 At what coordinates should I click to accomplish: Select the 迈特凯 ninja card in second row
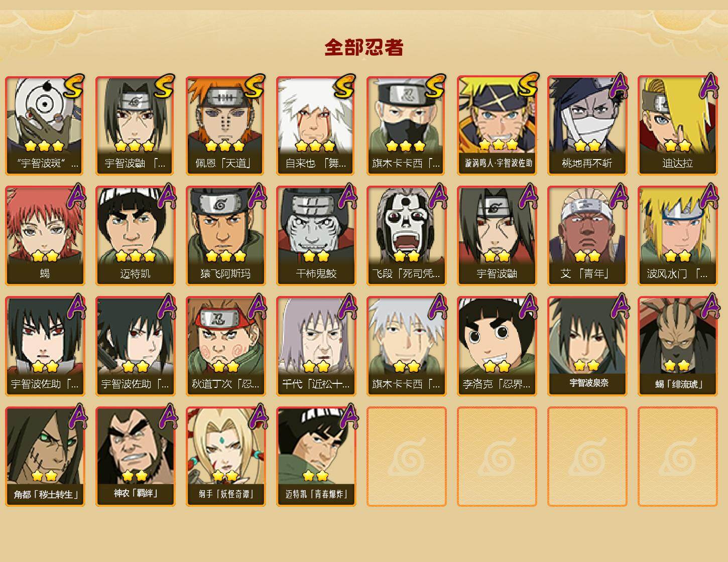[x=136, y=236]
